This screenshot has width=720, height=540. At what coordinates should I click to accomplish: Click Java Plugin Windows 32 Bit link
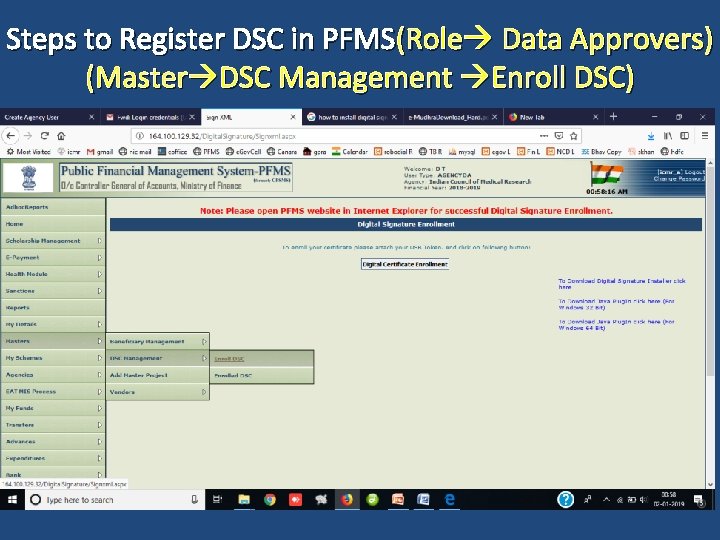tap(616, 304)
